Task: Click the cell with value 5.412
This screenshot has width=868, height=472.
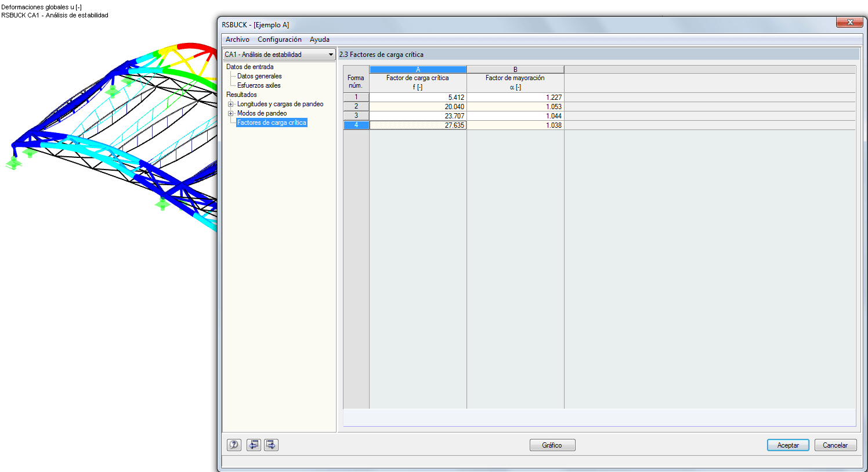Action: pyautogui.click(x=418, y=97)
